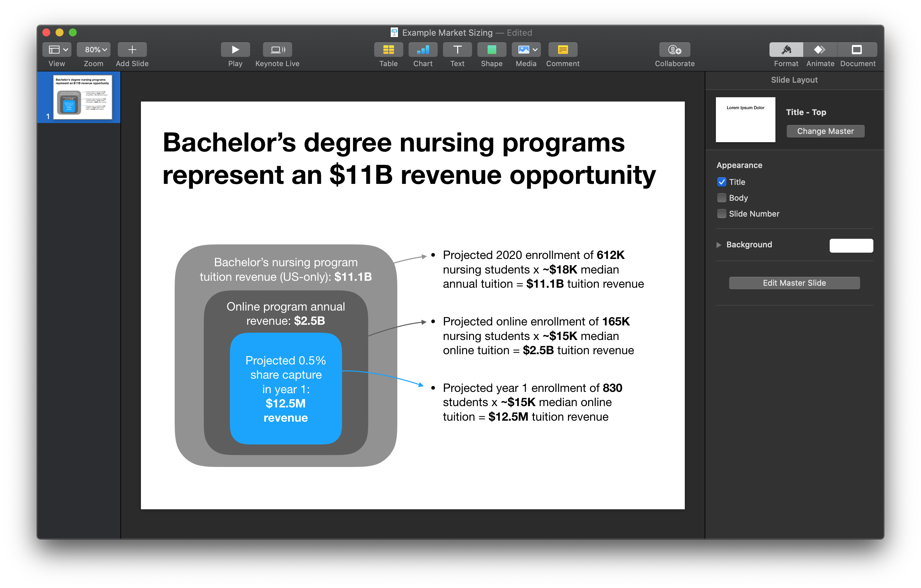Click the Edit Master Slide button

pyautogui.click(x=794, y=283)
